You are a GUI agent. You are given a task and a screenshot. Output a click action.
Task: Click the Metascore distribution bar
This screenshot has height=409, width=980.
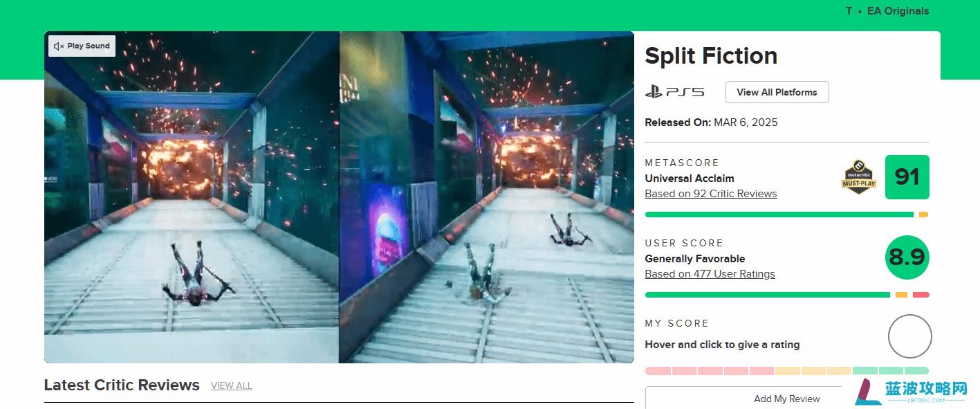click(786, 215)
